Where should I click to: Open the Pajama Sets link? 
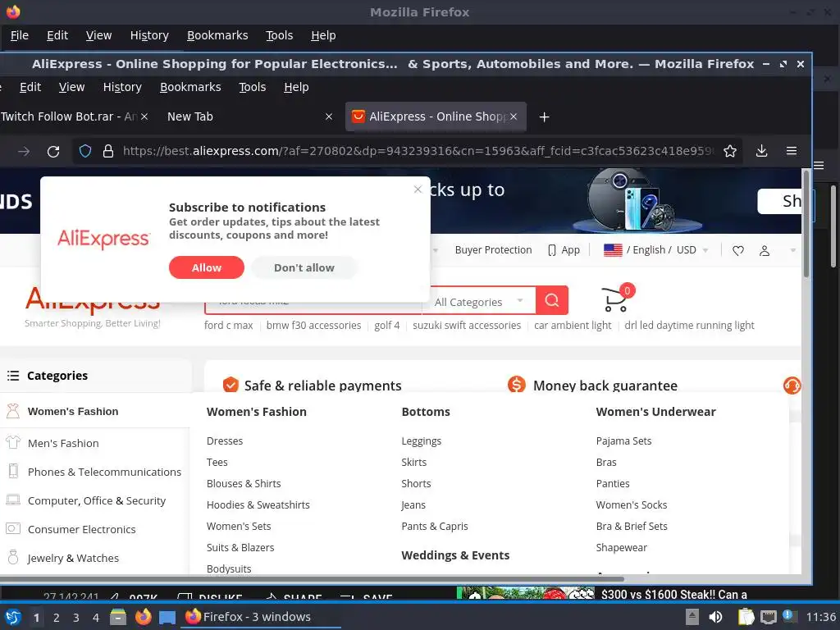[623, 441]
